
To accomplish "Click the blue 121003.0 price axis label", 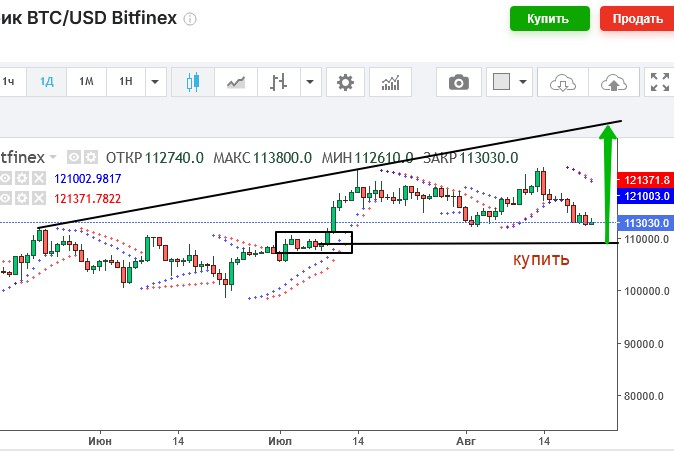I will point(645,196).
